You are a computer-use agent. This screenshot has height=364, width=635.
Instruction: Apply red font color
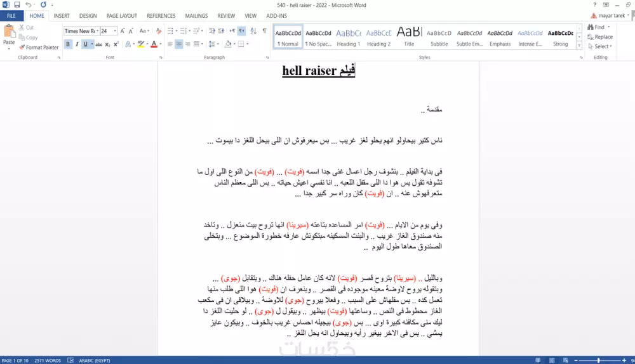154,44
